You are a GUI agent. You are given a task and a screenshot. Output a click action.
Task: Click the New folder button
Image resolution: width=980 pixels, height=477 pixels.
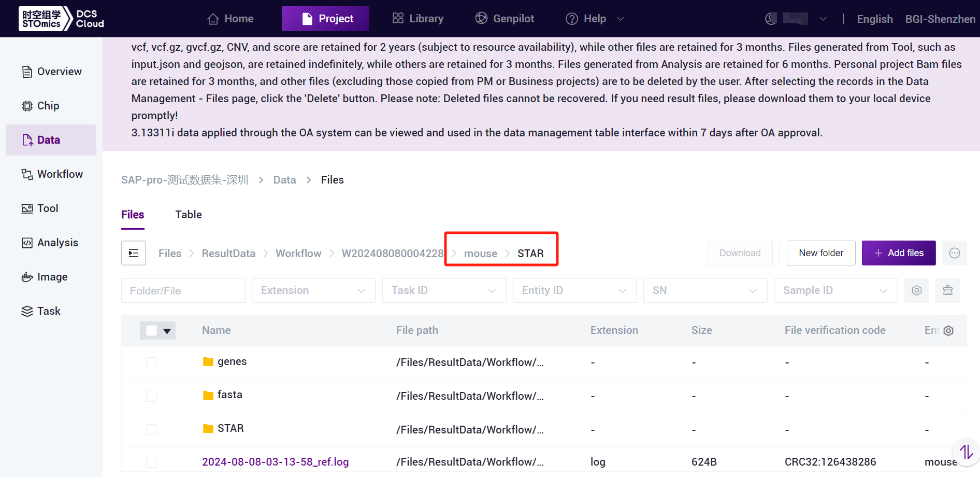(x=821, y=253)
